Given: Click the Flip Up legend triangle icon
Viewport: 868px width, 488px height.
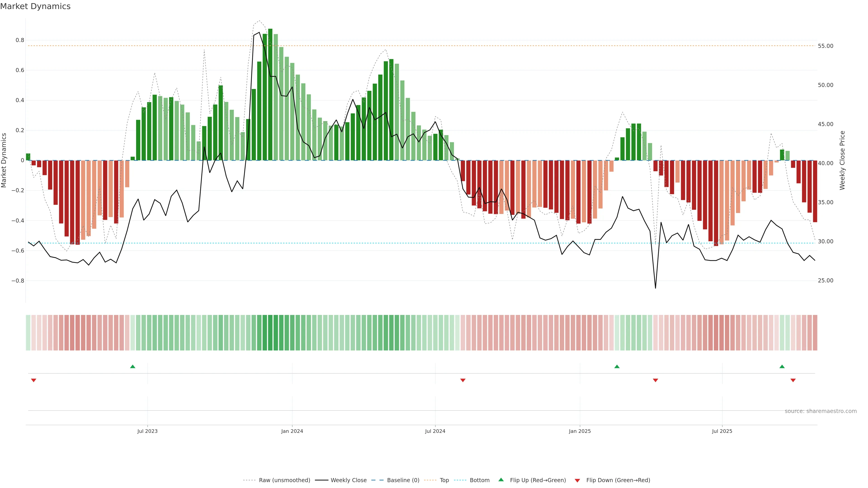Looking at the screenshot, I should [x=501, y=480].
